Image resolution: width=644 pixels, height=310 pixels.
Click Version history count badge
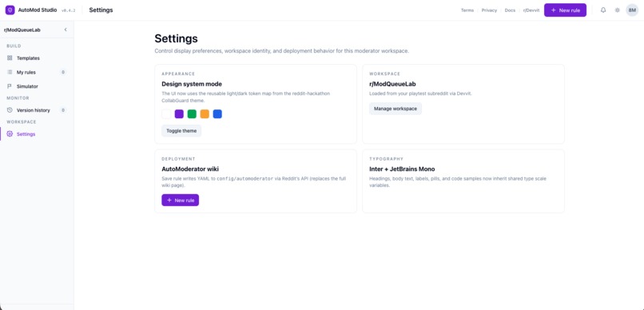[x=63, y=110]
